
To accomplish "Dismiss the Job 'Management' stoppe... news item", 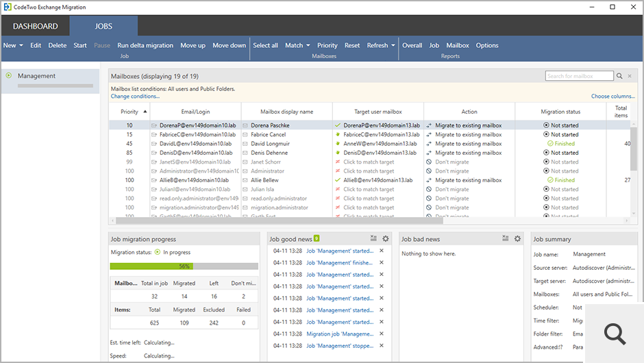I will coord(382,346).
